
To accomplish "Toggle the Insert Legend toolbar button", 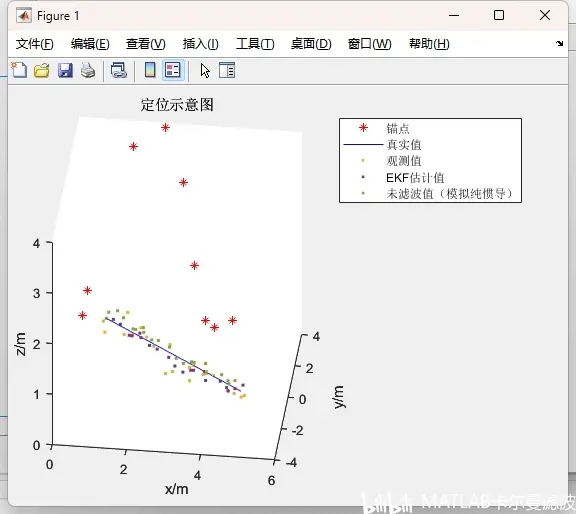I will click(173, 70).
